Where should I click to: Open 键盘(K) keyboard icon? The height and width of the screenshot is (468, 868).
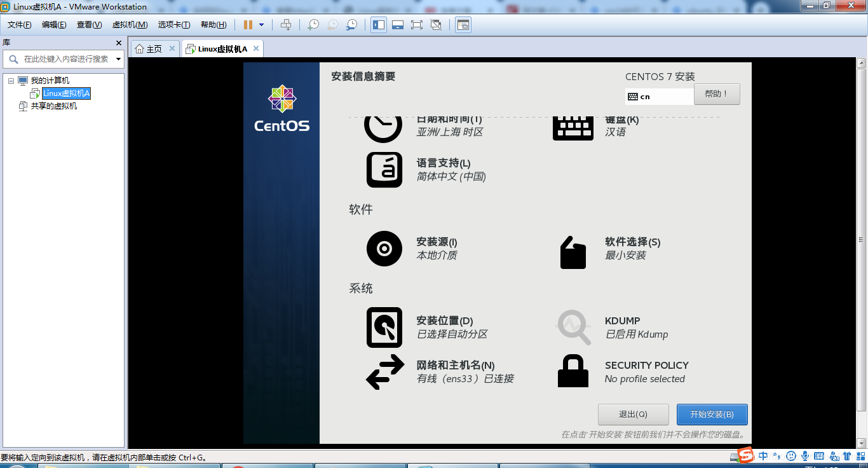[x=573, y=128]
